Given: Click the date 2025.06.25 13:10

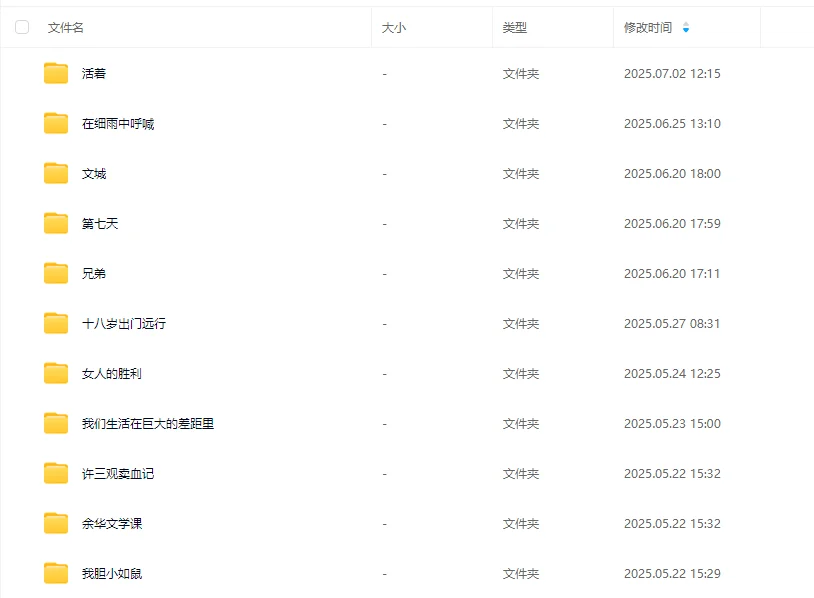Looking at the screenshot, I should pos(672,124).
